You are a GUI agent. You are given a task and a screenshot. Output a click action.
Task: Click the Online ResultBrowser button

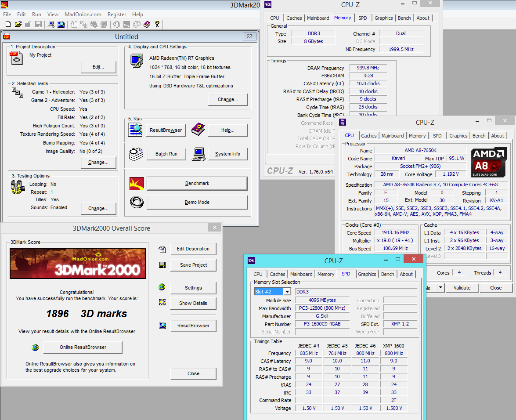pos(83,347)
